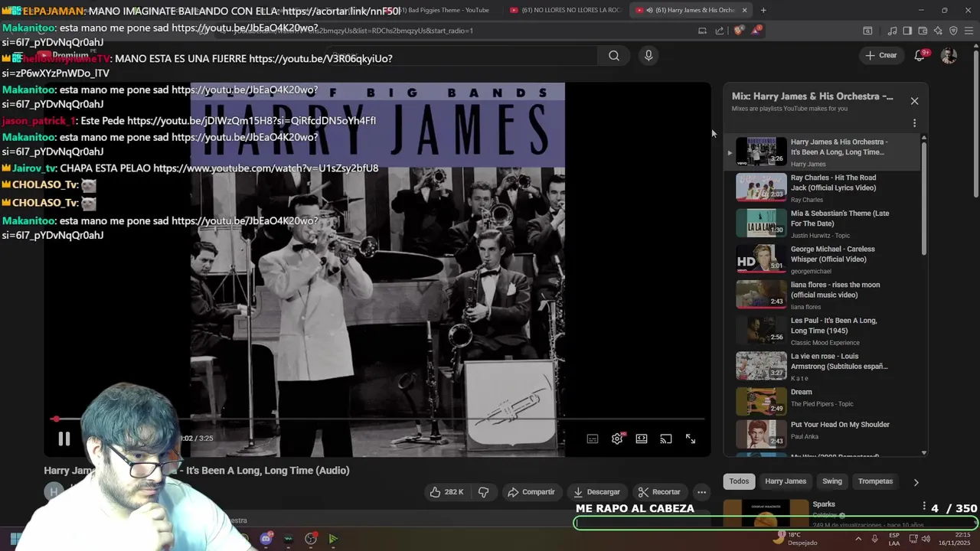Image resolution: width=980 pixels, height=551 pixels.
Task: Select the Todos filter chip
Action: [x=739, y=481]
